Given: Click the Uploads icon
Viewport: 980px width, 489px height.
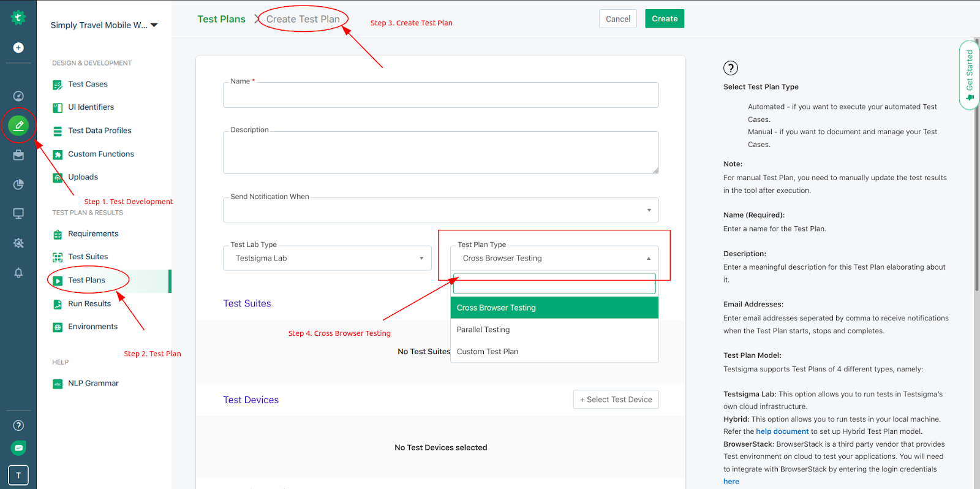Looking at the screenshot, I should tap(58, 178).
